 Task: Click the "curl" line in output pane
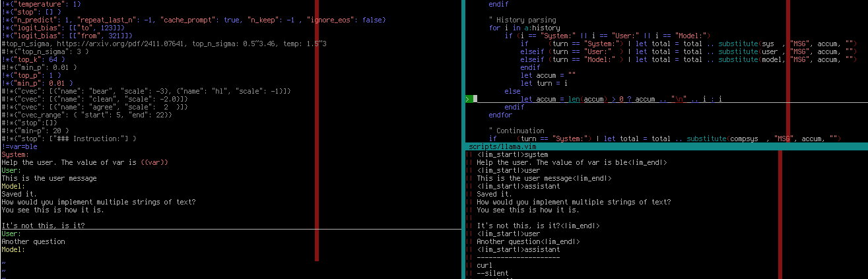(x=484, y=265)
